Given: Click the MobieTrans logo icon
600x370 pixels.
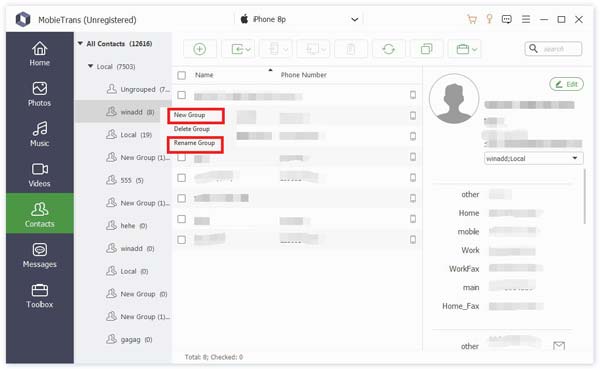Looking at the screenshot, I should pos(23,19).
